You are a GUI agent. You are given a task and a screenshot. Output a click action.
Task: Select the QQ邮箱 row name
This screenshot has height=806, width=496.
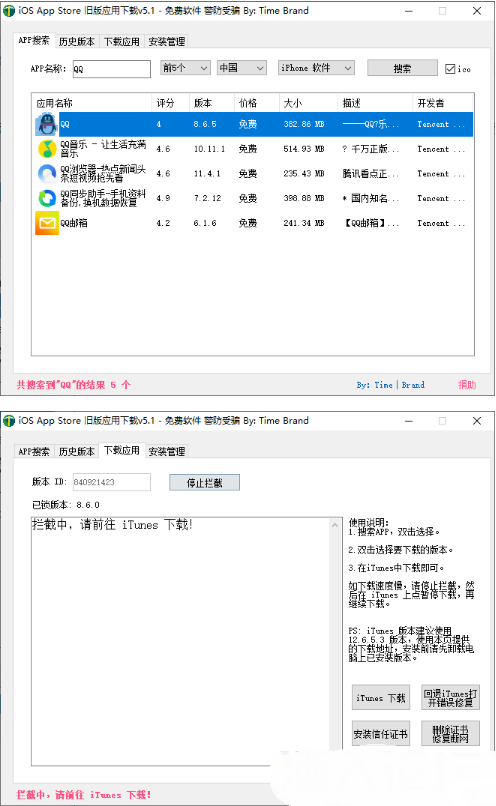tap(74, 223)
